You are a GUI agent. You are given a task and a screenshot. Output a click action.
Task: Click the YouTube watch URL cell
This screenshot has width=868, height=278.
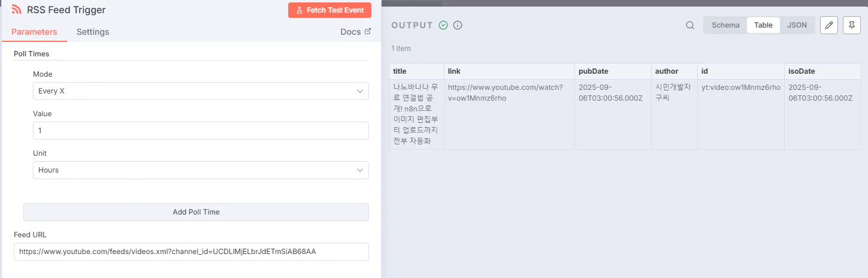coord(509,114)
